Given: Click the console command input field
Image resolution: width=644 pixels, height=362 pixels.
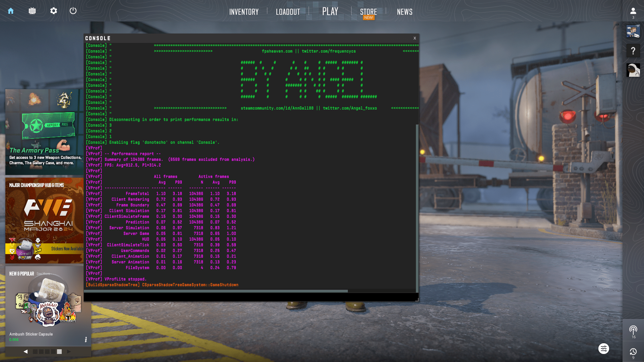Looking at the screenshot, I should click(250, 297).
